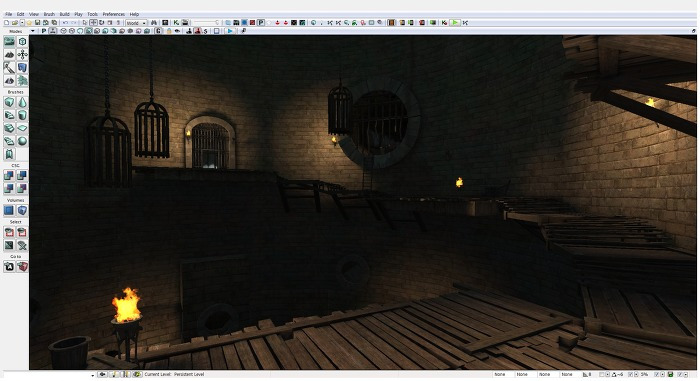
Task: Open the Kismet editor from toolbar
Action: pyautogui.click(x=176, y=23)
